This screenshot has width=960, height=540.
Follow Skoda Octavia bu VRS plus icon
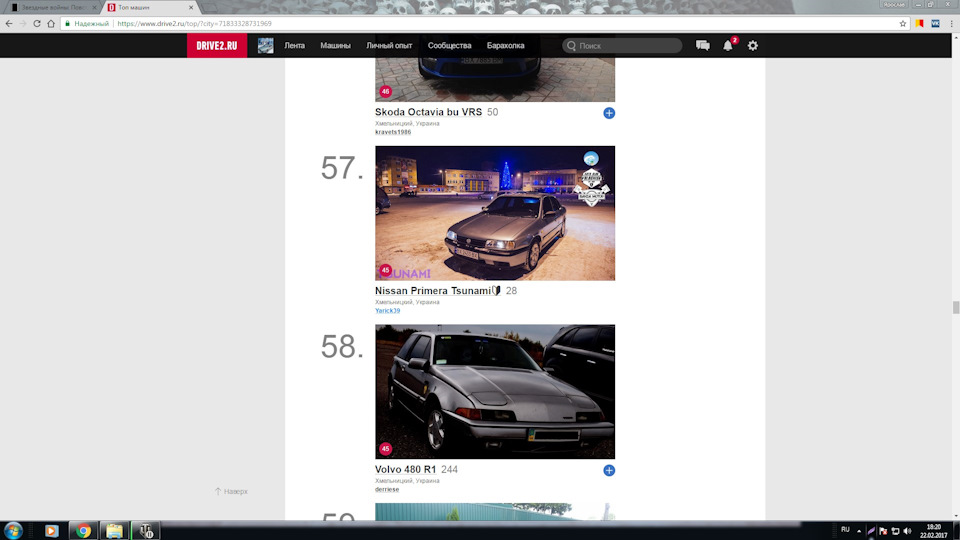(609, 113)
